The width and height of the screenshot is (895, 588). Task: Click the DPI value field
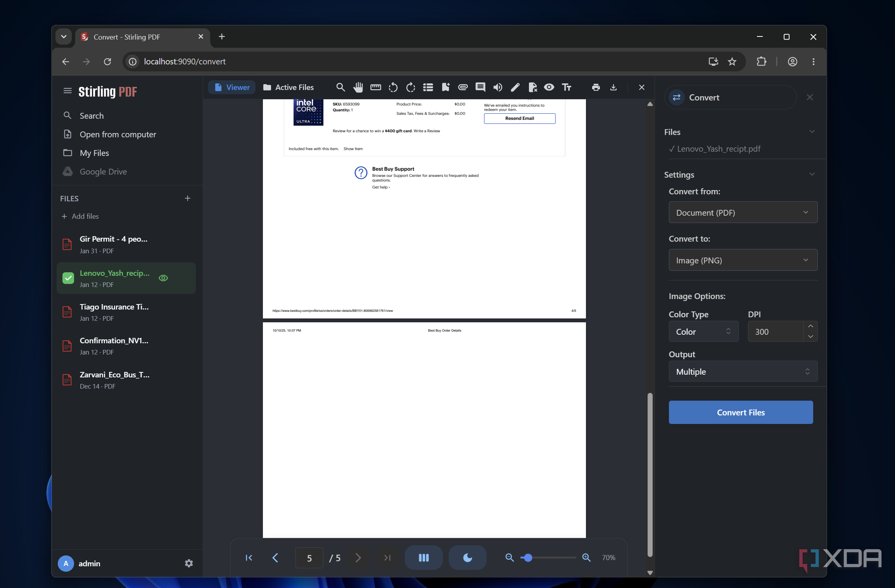776,331
